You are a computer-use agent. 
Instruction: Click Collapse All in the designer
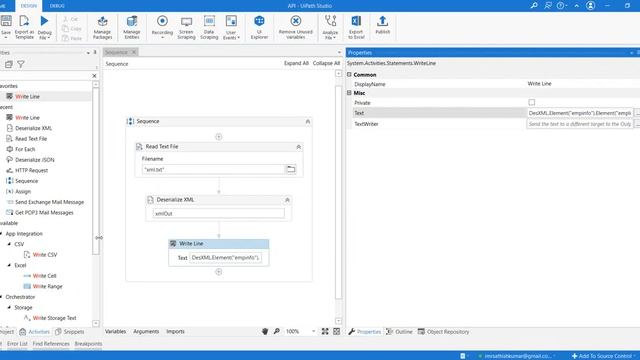[326, 63]
